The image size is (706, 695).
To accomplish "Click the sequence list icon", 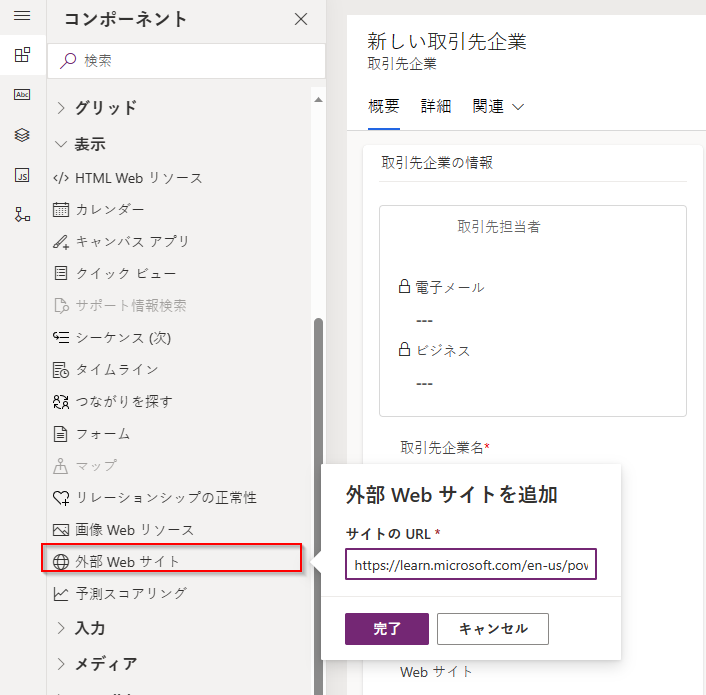I will [61, 337].
